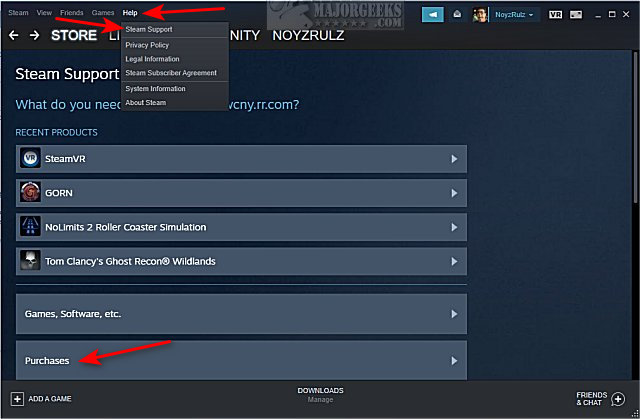Click the NoyzRulz profile avatar
Screen dimensions: 640x419
(480, 15)
